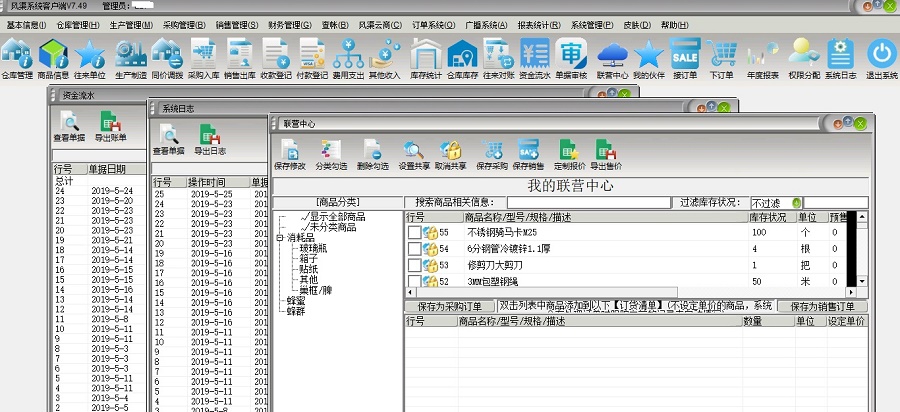Open 仓库管理(H) menu
900x412 pixels.
(x=78, y=25)
